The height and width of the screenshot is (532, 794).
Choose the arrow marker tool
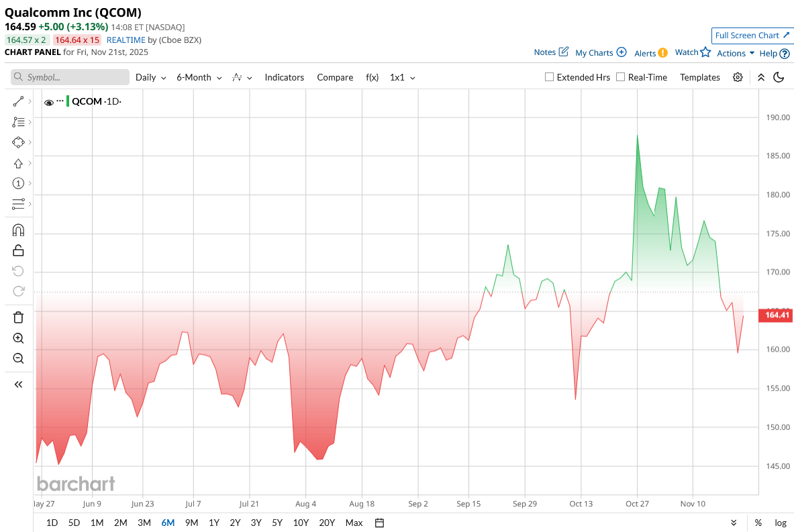coord(18,163)
